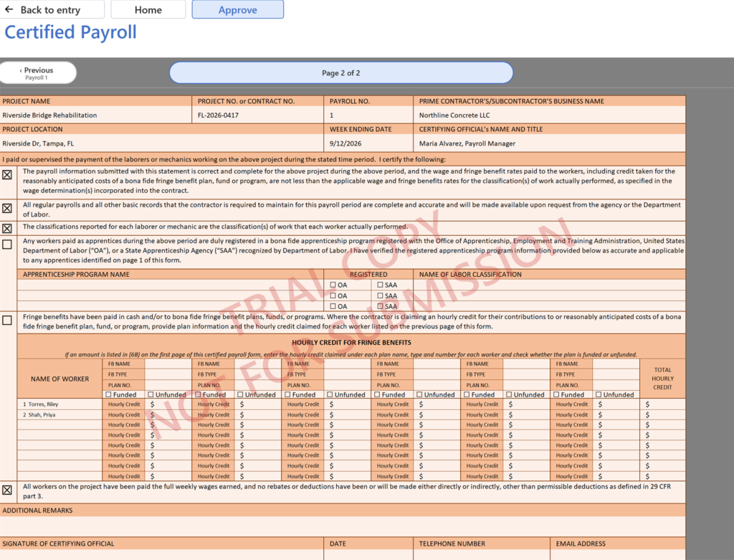734x560 pixels.
Task: Check Funded for fourth fringe benefit plan
Action: click(x=377, y=394)
